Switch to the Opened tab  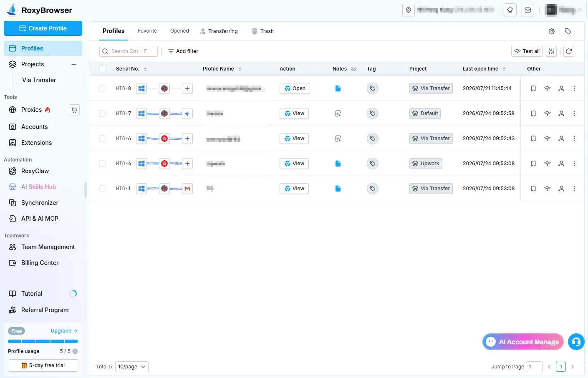coord(179,31)
